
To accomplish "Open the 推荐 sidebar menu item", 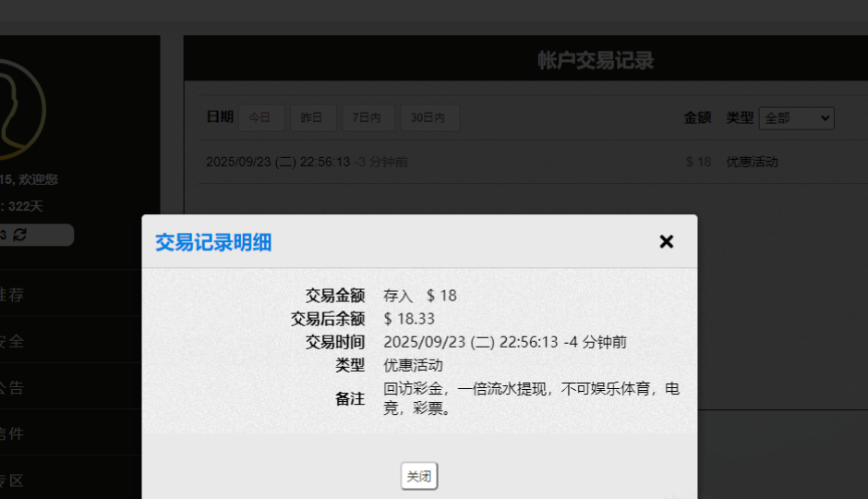I will (11, 295).
